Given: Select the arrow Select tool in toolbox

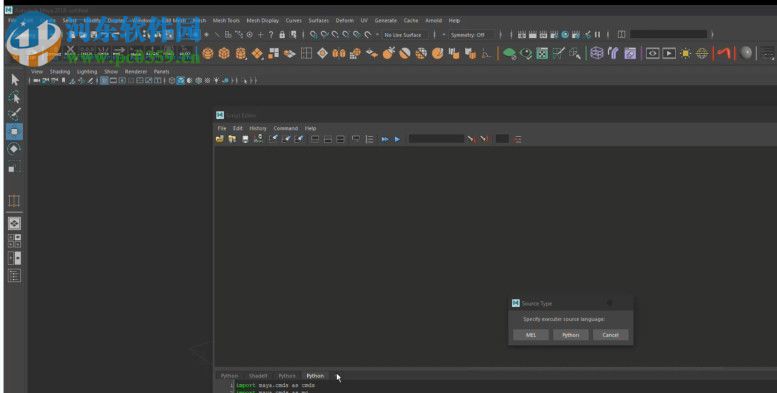Looking at the screenshot, I should [14, 80].
